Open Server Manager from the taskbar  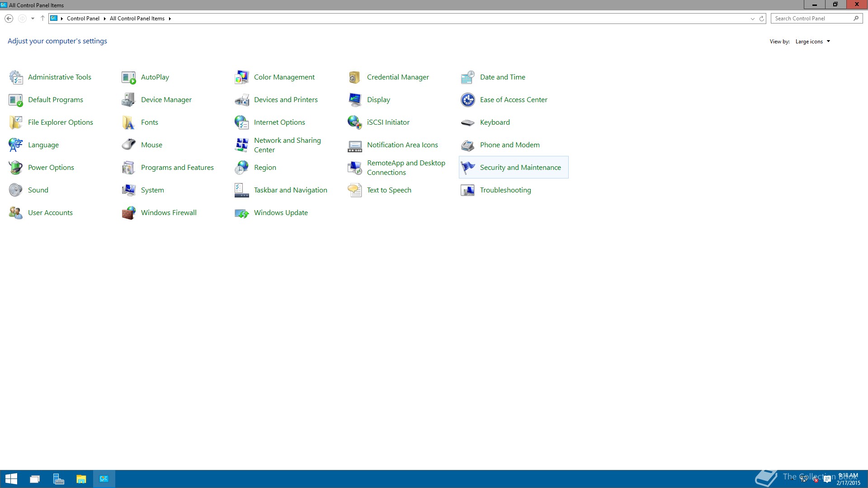point(58,479)
